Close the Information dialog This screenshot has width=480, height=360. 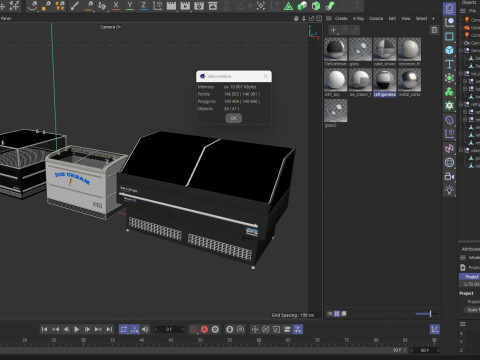coord(266,76)
